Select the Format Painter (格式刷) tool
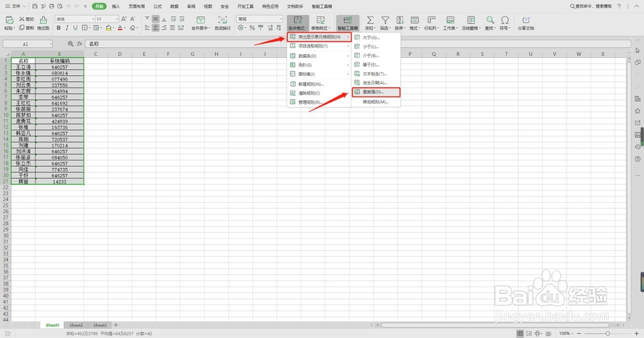Screen dimensions: 644x338 [43, 23]
